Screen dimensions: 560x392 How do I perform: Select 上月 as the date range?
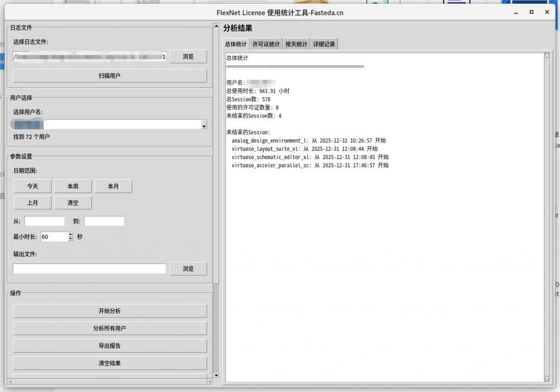[32, 202]
